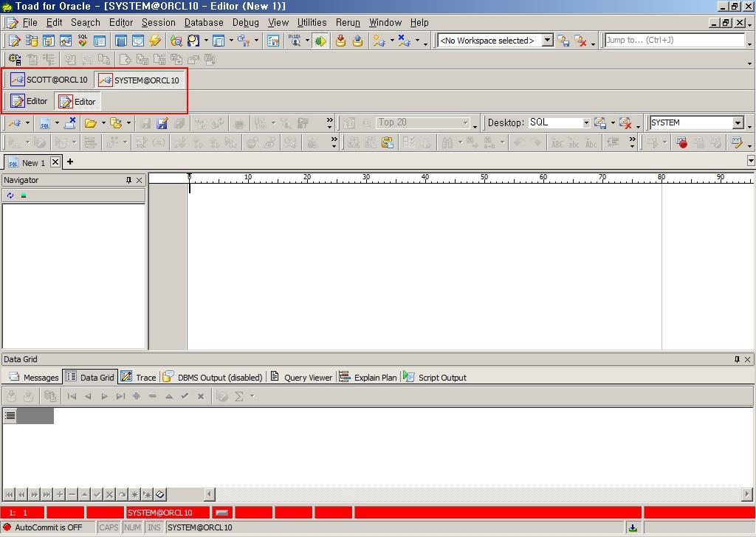756x537 pixels.
Task: Click the lightning bolt icon in main toolbar
Action: pyautogui.click(x=155, y=41)
